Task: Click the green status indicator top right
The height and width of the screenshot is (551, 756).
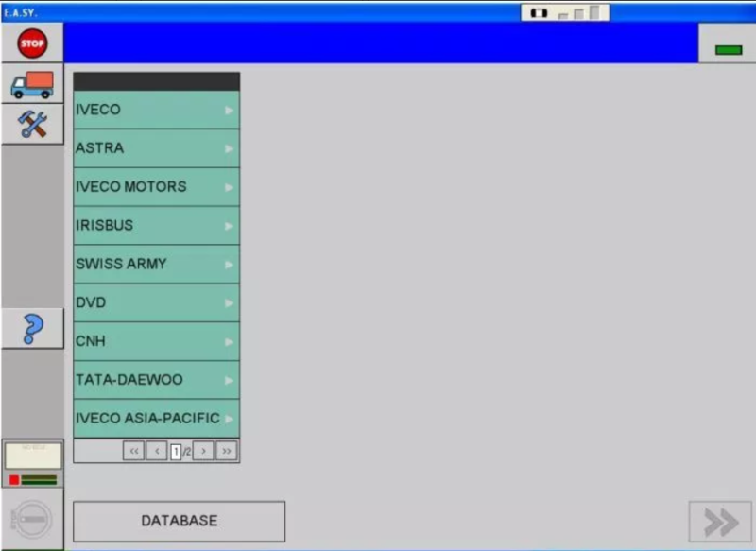Action: coord(729,50)
